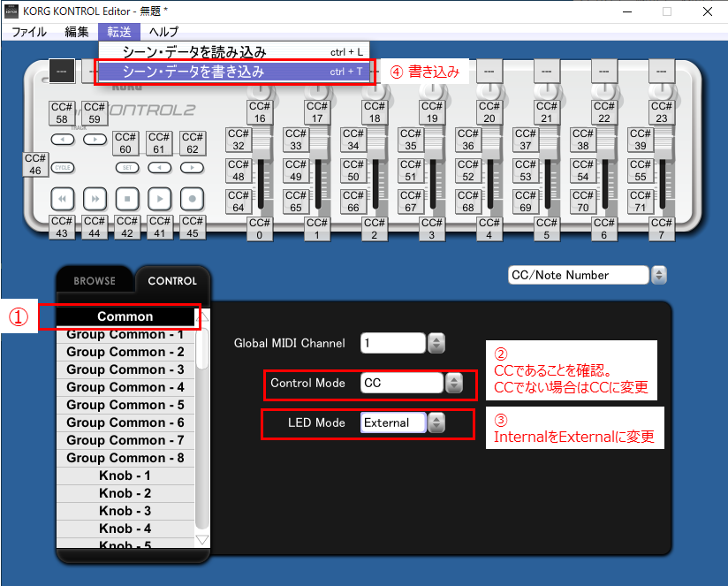Select Group Common - 3 in list
Screen dimensions: 728x586
pyautogui.click(x=125, y=369)
